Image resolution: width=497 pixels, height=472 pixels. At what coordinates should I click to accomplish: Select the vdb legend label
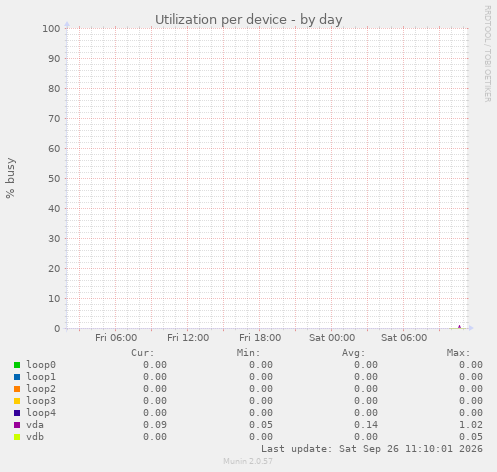click(x=35, y=437)
